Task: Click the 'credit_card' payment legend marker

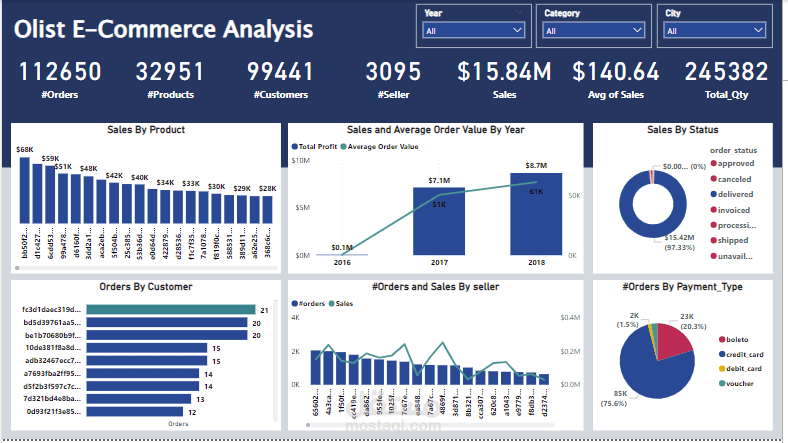Action: tap(722, 354)
